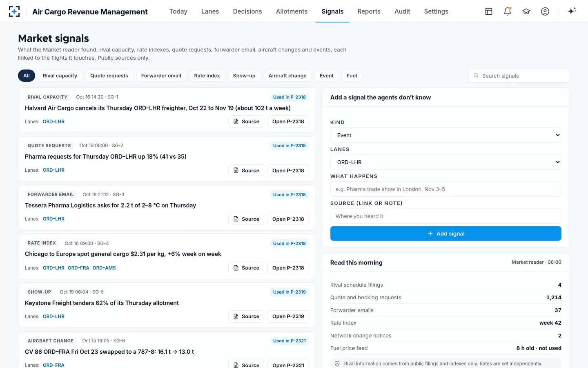The width and height of the screenshot is (588, 368).
Task: Click the Search signals field
Action: pyautogui.click(x=519, y=76)
